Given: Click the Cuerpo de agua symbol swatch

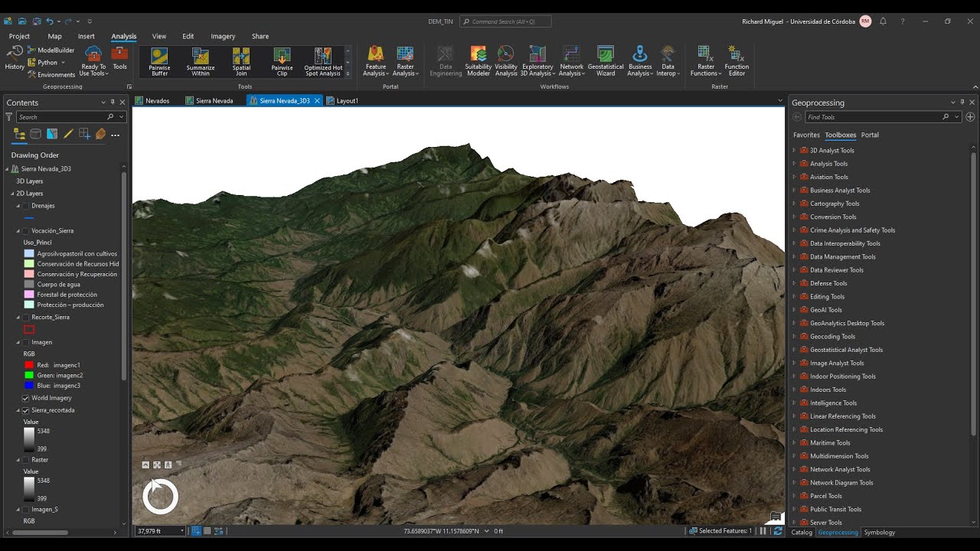Looking at the screenshot, I should point(29,284).
